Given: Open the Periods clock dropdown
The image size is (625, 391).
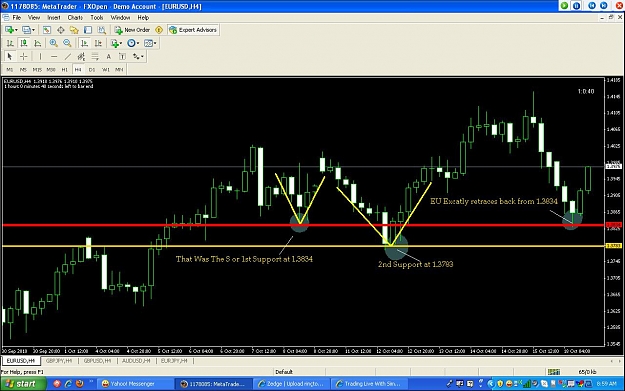Looking at the screenshot, I should click(133, 43).
